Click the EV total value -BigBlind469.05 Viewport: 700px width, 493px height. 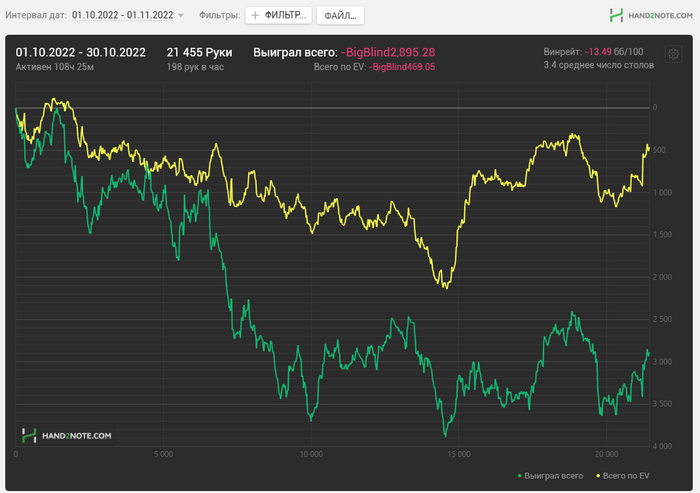tap(402, 67)
